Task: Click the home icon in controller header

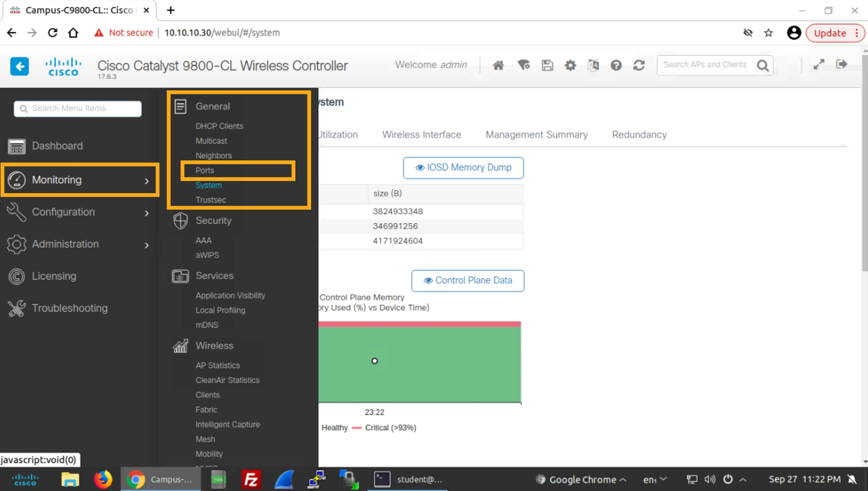Action: [x=498, y=65]
